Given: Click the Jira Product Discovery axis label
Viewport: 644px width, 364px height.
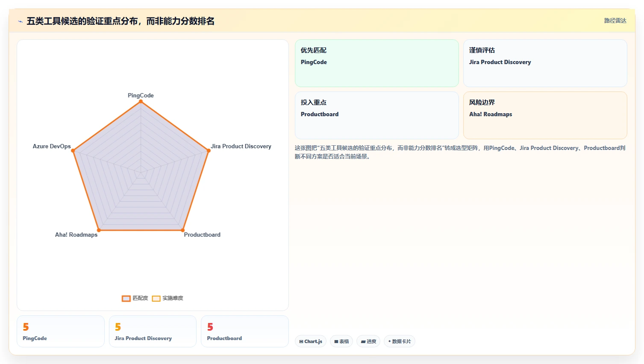Looking at the screenshot, I should 241,146.
